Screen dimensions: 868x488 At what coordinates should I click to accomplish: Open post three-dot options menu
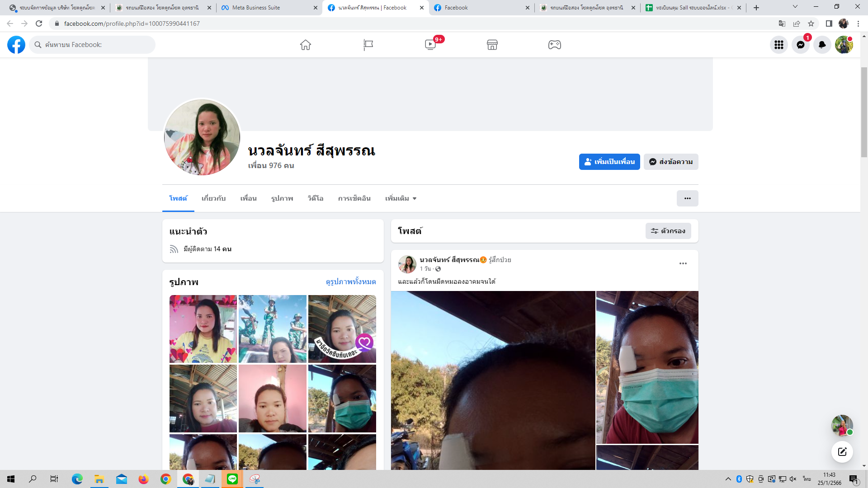(683, 263)
